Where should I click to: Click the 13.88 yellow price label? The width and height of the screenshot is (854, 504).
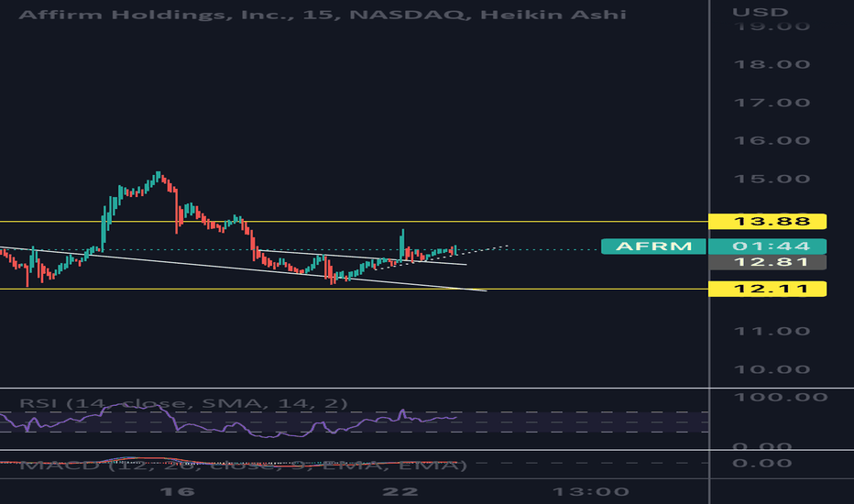pos(767,221)
